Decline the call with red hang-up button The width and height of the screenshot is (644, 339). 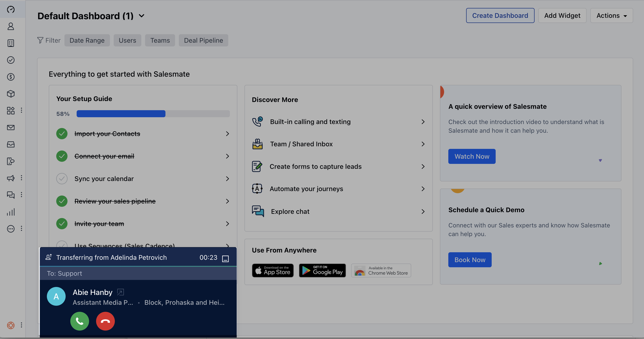[105, 321]
